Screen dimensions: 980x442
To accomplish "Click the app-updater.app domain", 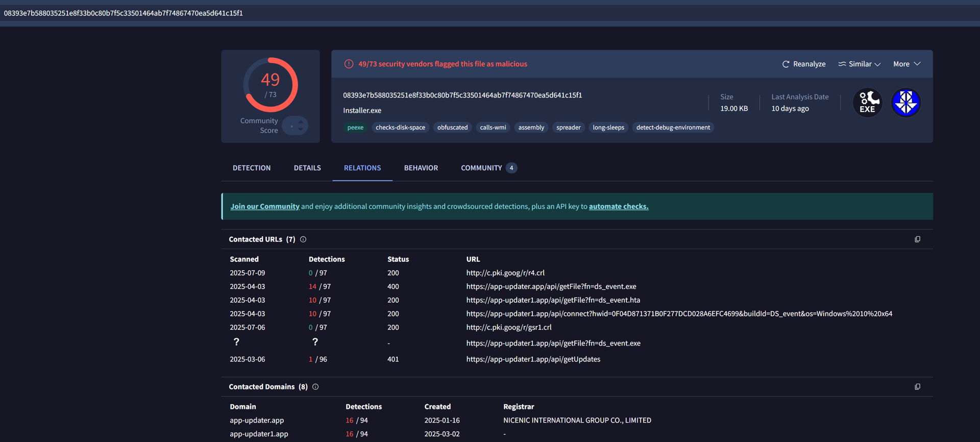I will [x=257, y=421].
